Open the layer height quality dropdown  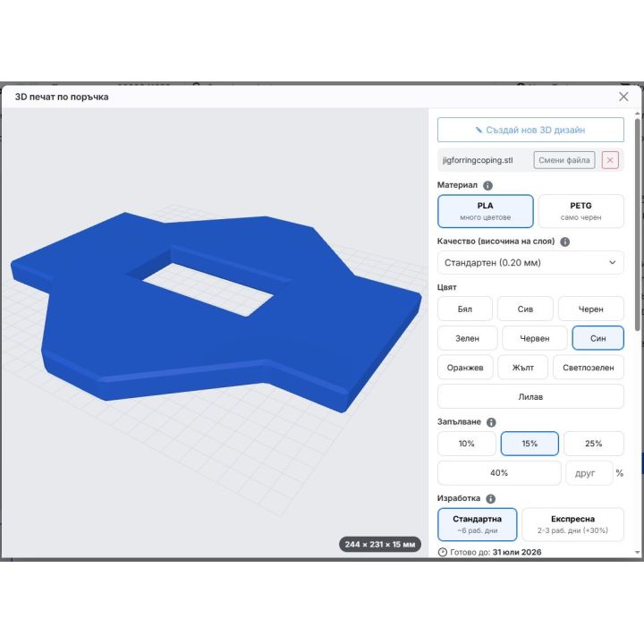(530, 262)
